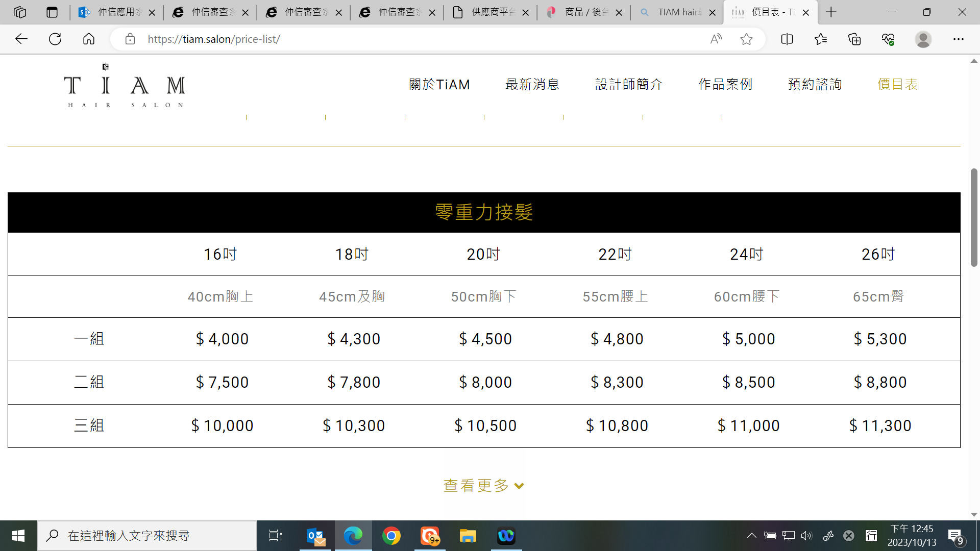Click the TiAM Hair Salon logo

tap(125, 86)
